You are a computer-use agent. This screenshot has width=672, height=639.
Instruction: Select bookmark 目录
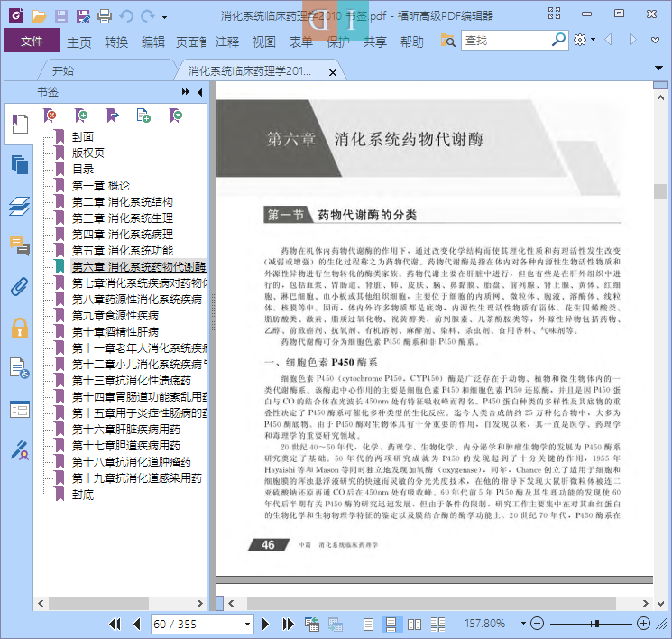point(83,170)
